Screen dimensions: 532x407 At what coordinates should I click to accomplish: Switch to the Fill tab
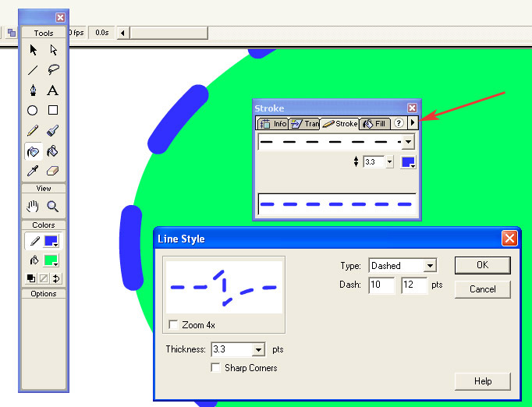[x=375, y=124]
